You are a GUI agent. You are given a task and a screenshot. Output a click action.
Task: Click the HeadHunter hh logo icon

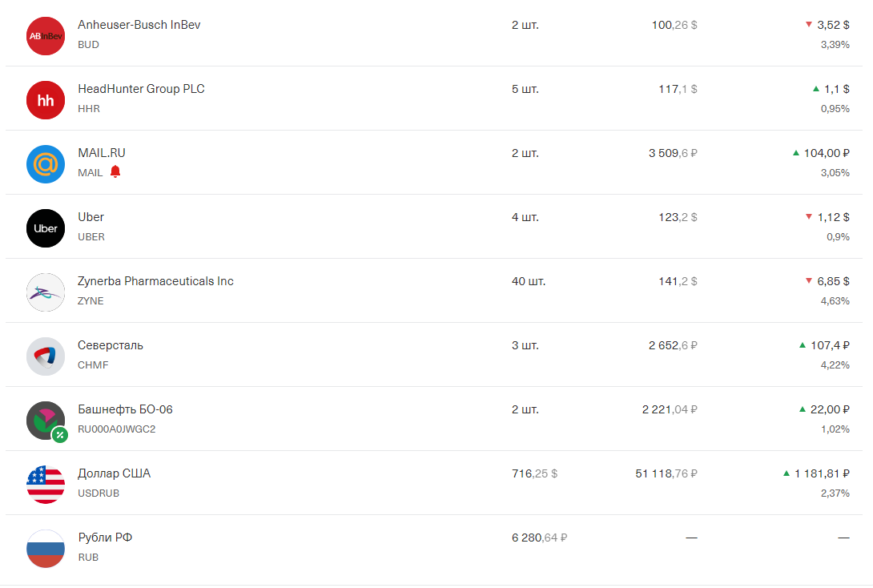pos(45,100)
